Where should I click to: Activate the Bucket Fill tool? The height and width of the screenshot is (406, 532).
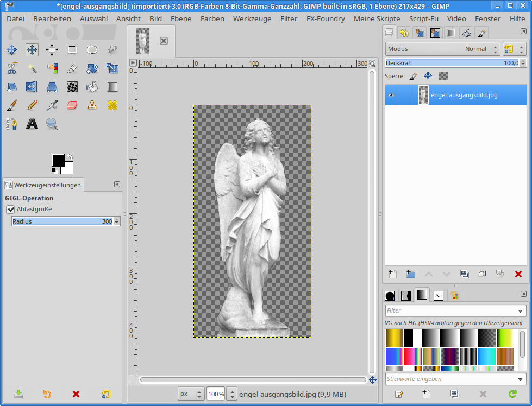(x=92, y=86)
